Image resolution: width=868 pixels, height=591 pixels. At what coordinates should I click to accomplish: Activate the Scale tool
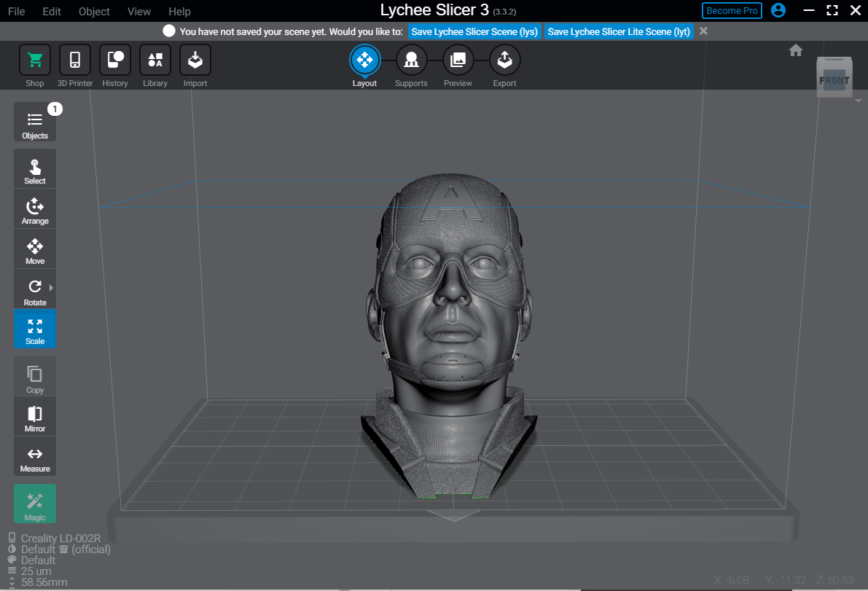click(x=35, y=329)
